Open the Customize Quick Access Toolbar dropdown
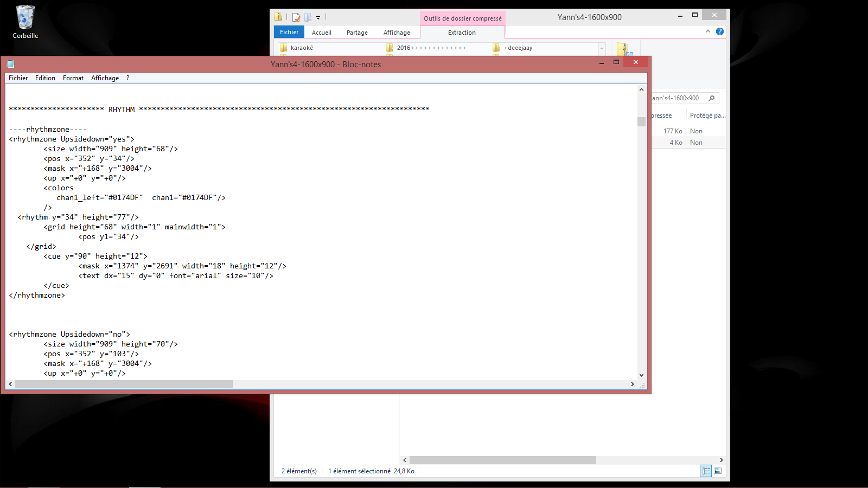 318,18
